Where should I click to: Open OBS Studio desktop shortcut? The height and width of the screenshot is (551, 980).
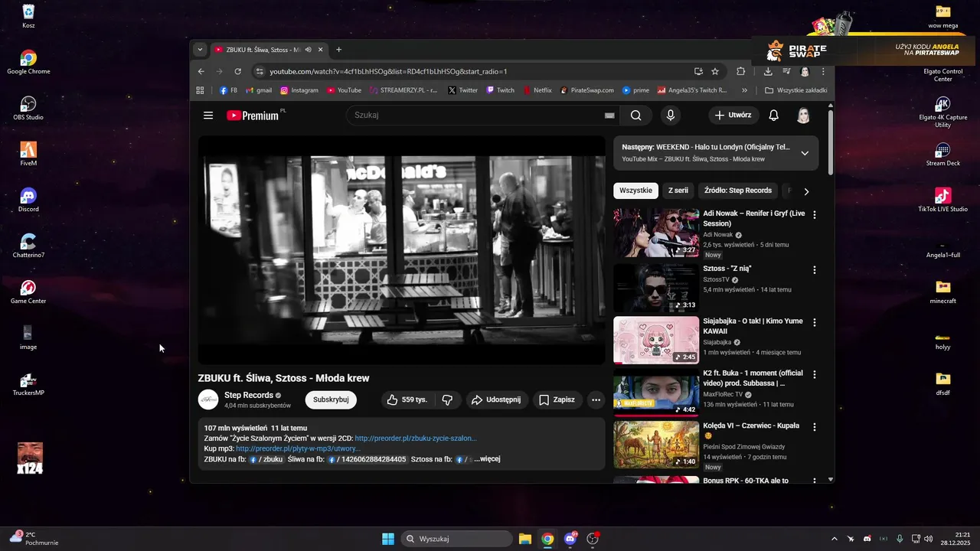point(28,108)
